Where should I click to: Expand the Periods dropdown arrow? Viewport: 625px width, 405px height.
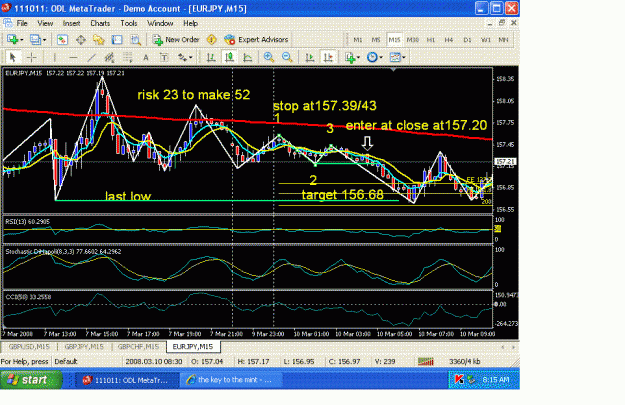(x=381, y=58)
